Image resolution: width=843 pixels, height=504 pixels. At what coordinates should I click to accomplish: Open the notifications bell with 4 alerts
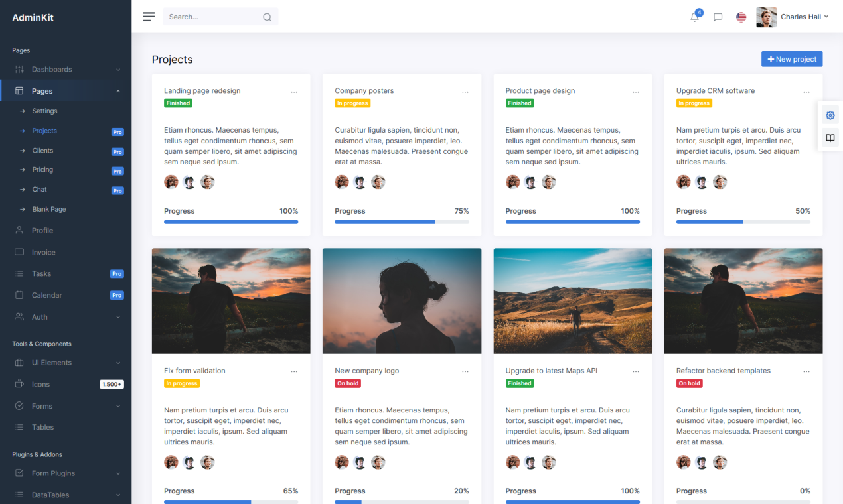point(694,17)
